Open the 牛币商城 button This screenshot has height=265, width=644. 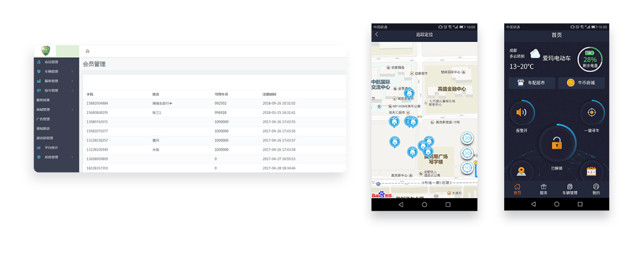pyautogui.click(x=581, y=83)
